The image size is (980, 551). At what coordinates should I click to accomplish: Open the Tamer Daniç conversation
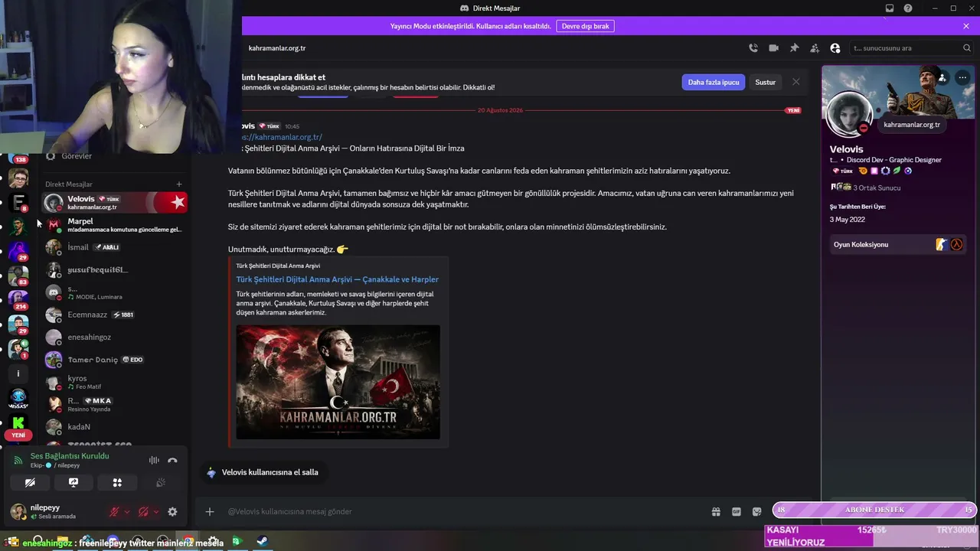click(x=115, y=360)
